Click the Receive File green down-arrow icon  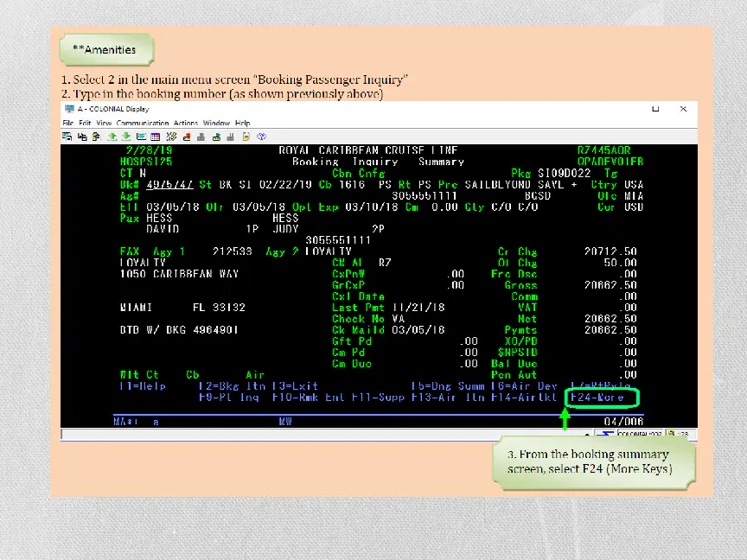pyautogui.click(x=126, y=137)
